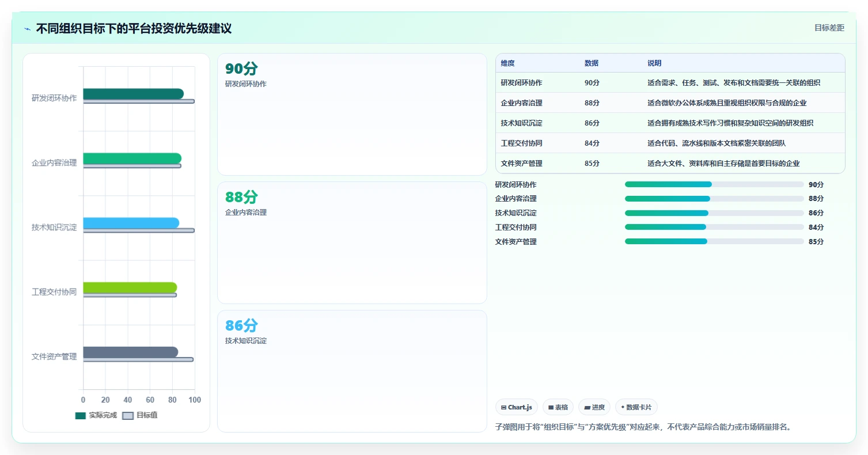Select the 表格 chip
Viewport: 868px width, 455px height.
(558, 407)
